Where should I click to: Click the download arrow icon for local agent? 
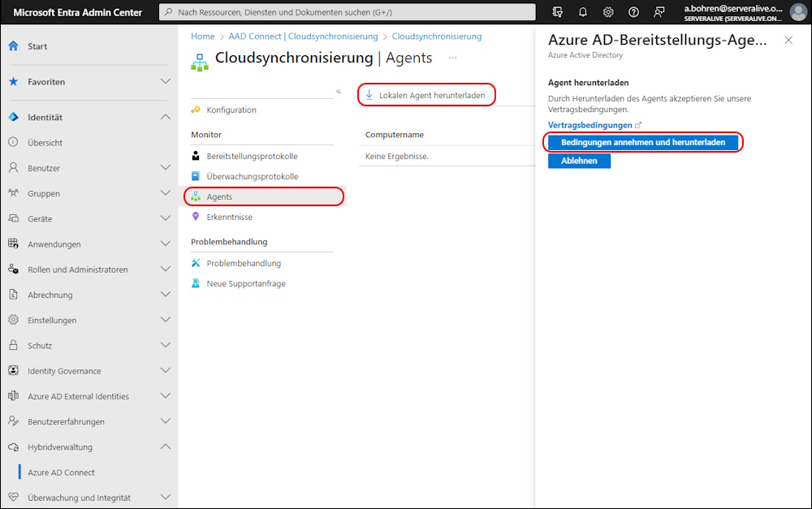point(369,95)
